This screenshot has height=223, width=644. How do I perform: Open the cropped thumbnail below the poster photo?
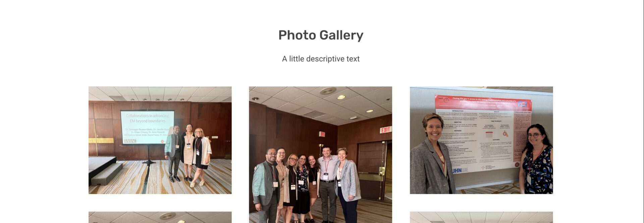tap(481, 217)
